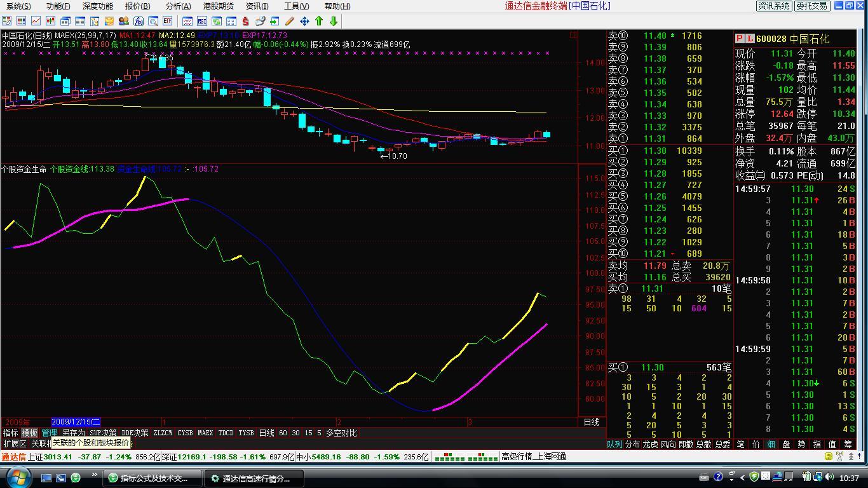Image resolution: width=868 pixels, height=488 pixels.
Task: Open the 分析(A) menu
Action: click(x=178, y=6)
